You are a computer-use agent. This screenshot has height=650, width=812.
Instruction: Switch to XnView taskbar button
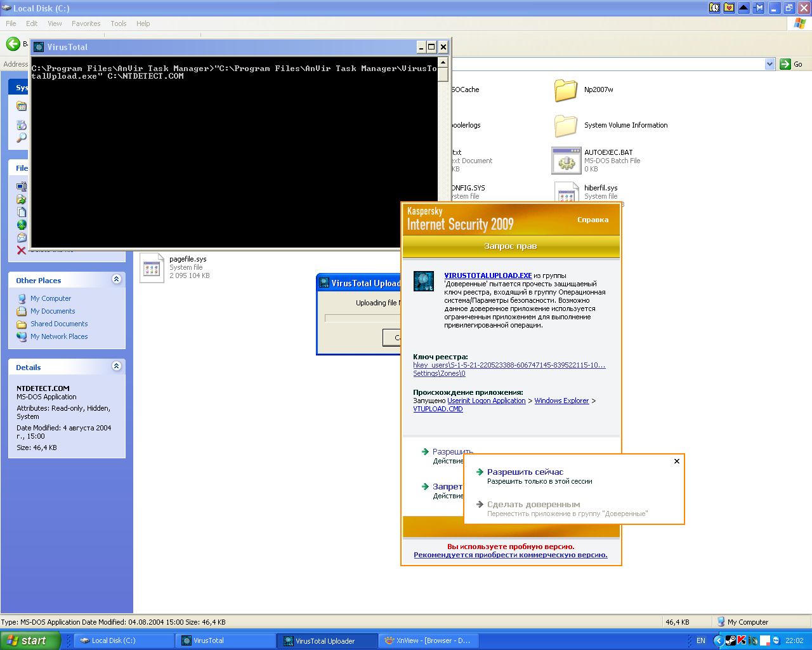pyautogui.click(x=429, y=640)
